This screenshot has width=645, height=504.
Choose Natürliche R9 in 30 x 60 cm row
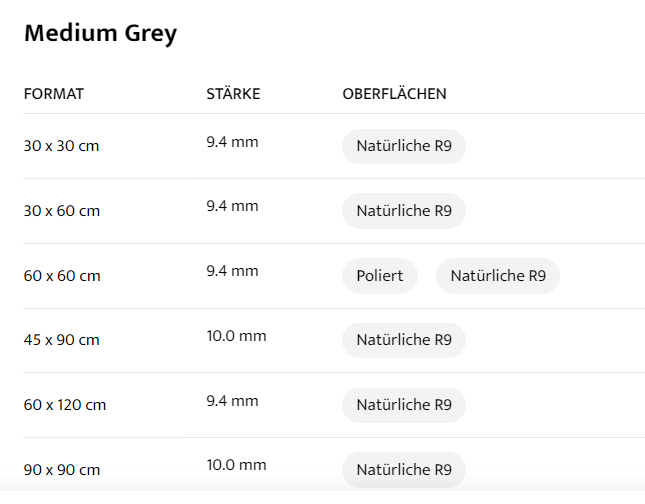403,211
